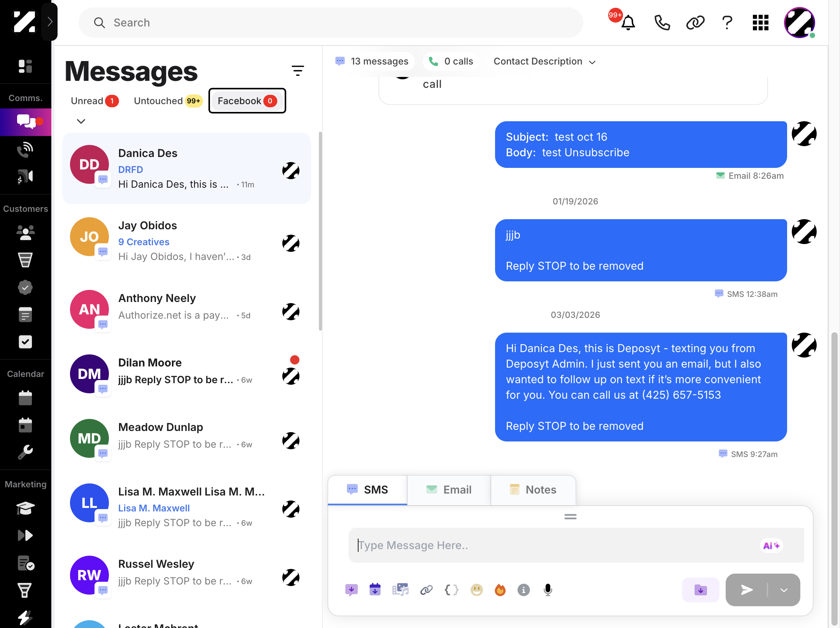The image size is (840, 628).
Task: Click the link chain icon in header
Action: point(695,23)
